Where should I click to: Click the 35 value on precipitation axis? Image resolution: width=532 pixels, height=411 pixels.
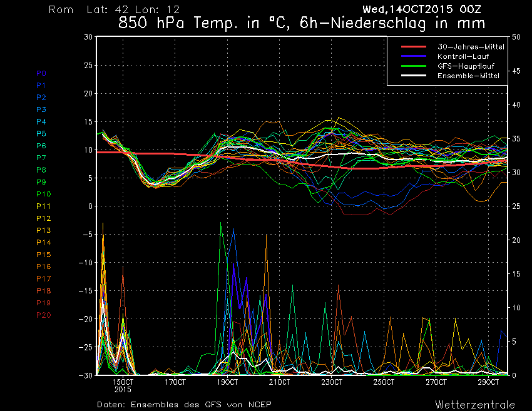(516, 139)
